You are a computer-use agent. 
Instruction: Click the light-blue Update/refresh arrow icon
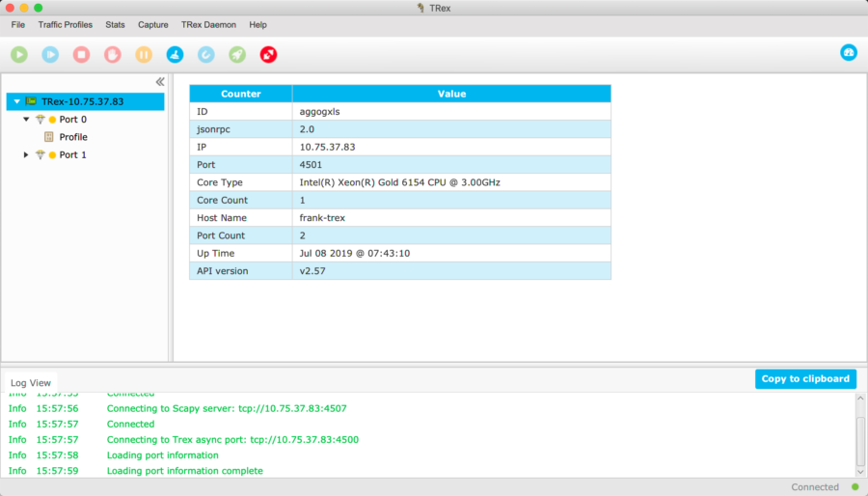(206, 54)
